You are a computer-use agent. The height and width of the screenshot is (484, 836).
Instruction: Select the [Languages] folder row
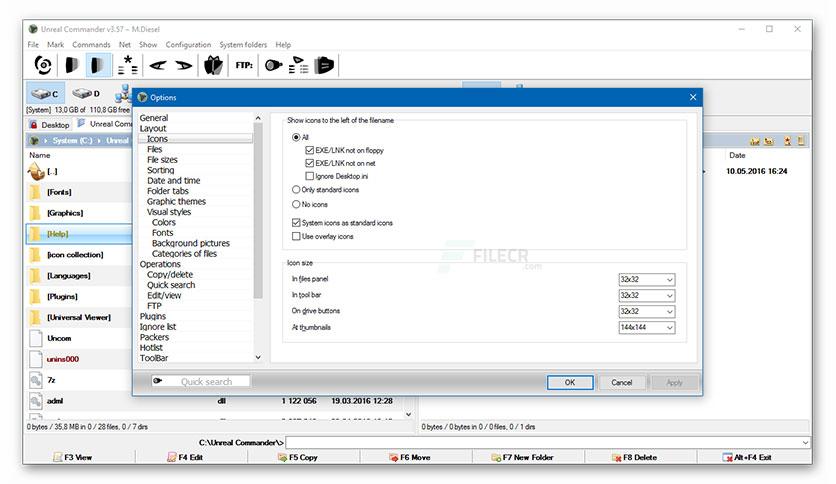pos(80,276)
